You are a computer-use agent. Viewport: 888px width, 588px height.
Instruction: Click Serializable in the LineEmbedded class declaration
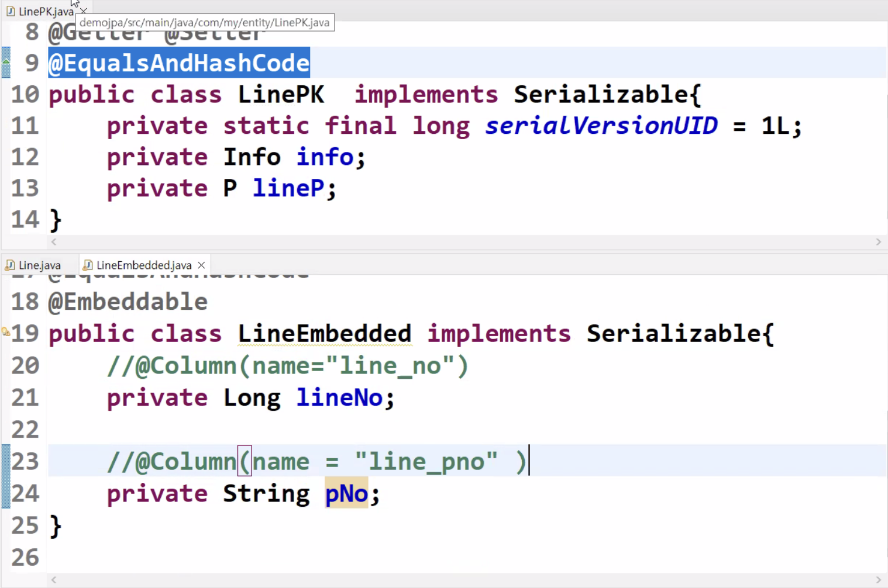tap(674, 333)
